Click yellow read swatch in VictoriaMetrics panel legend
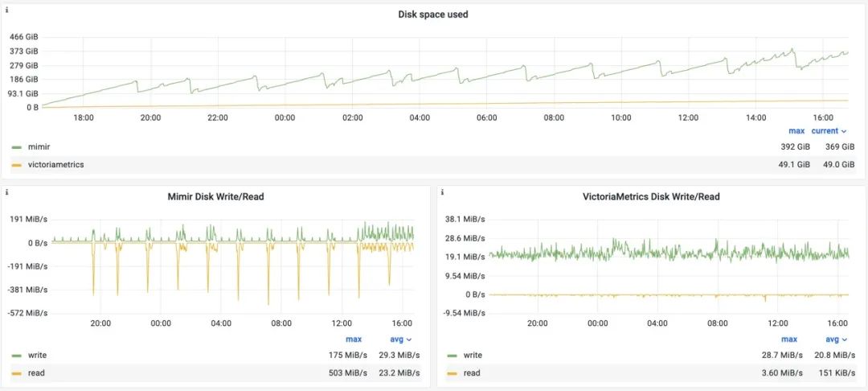 coord(452,373)
